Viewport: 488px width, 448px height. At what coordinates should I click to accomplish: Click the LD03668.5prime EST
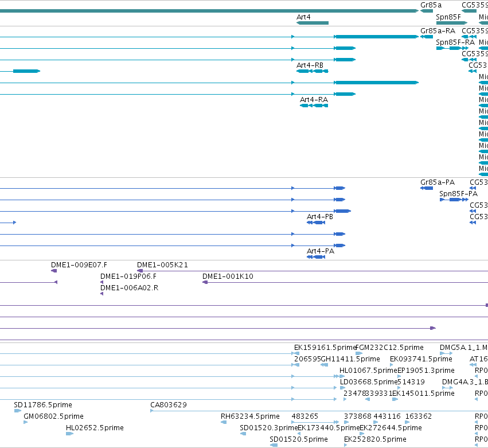tap(343, 388)
